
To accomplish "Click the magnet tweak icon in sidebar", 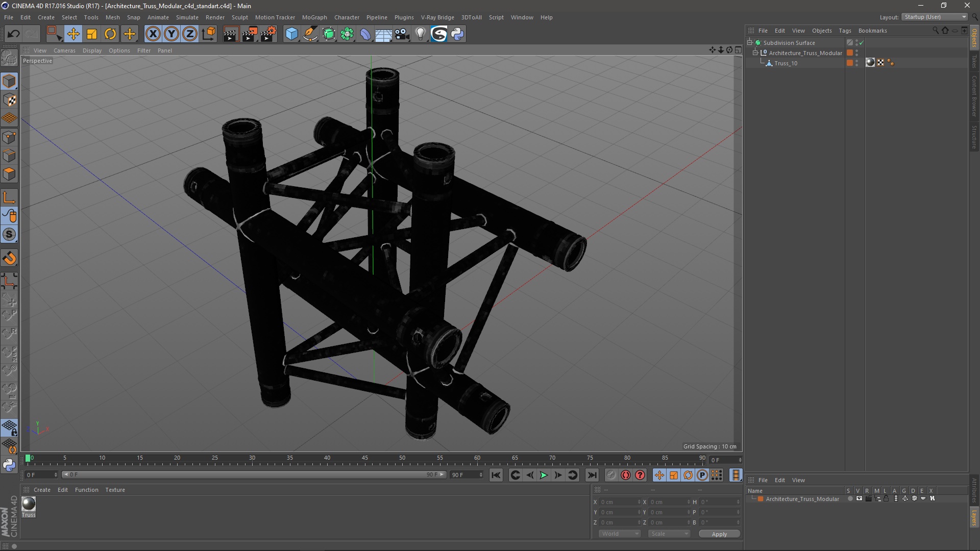I will (9, 258).
